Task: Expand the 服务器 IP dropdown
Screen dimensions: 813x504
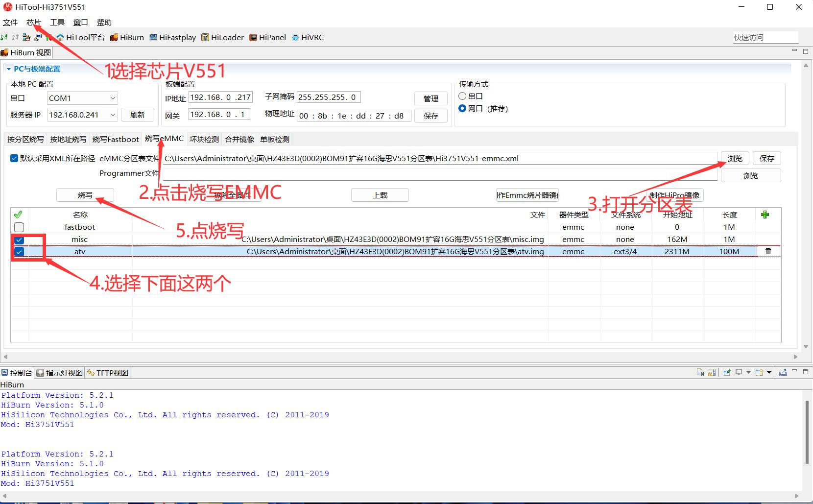Action: pyautogui.click(x=113, y=115)
